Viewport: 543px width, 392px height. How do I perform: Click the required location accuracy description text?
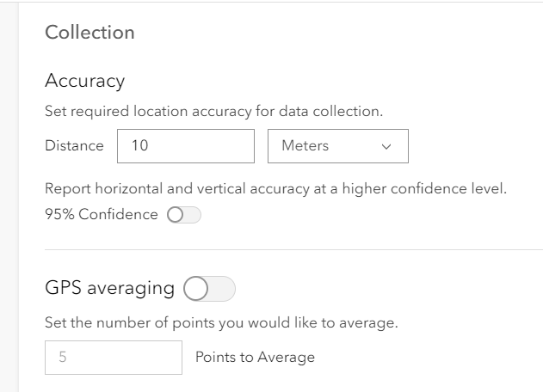[x=213, y=112]
